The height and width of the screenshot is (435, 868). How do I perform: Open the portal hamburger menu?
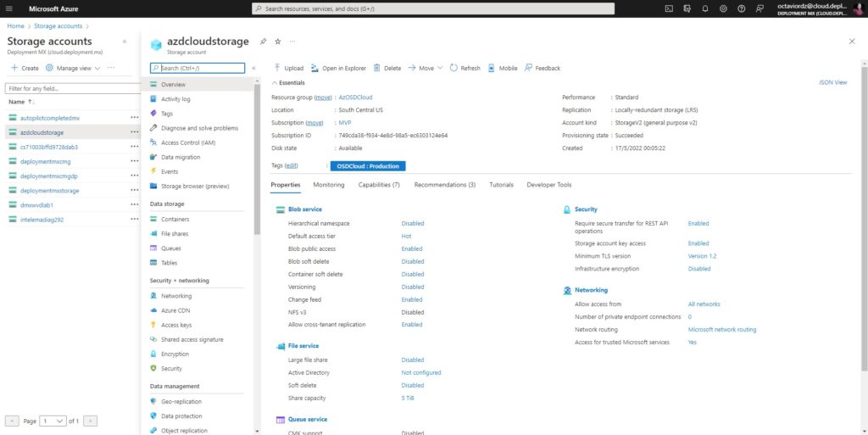coord(8,8)
